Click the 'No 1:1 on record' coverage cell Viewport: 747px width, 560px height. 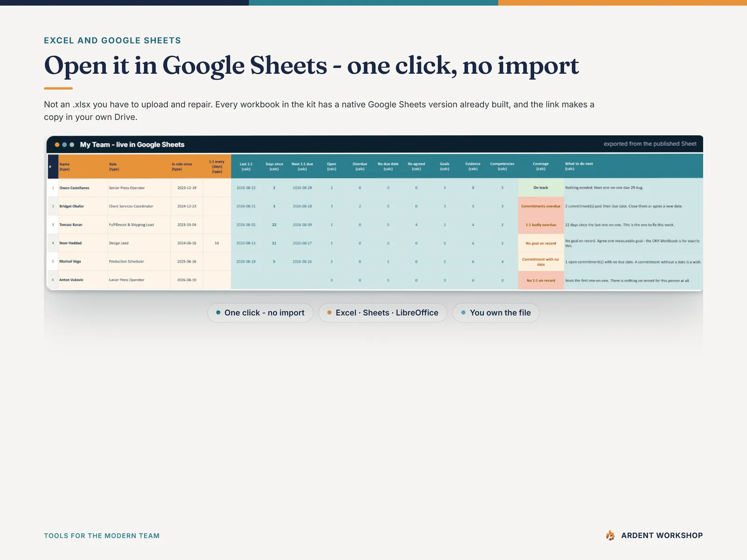click(x=541, y=280)
